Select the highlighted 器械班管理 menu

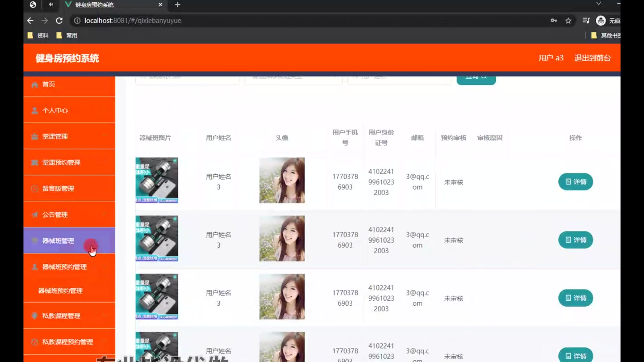(69, 241)
